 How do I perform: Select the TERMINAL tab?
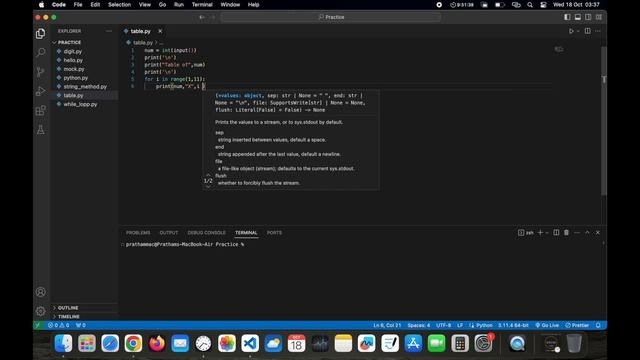click(246, 233)
